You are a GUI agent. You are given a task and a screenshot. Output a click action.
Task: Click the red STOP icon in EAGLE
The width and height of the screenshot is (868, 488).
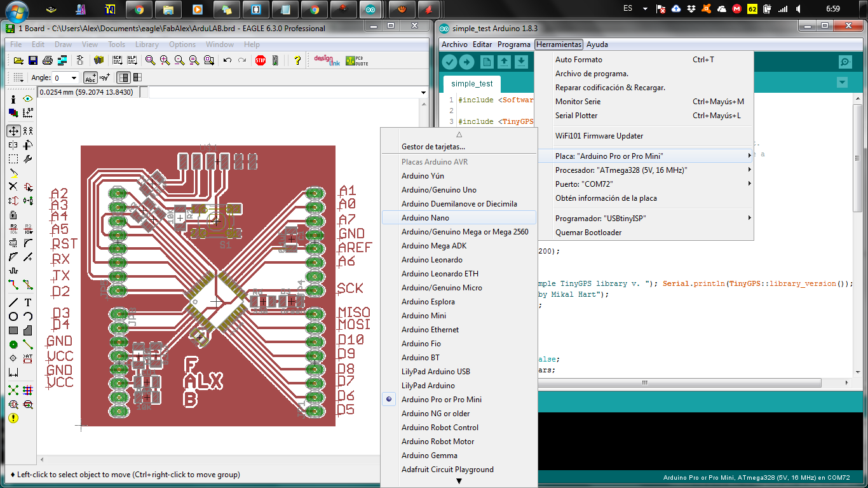(260, 60)
